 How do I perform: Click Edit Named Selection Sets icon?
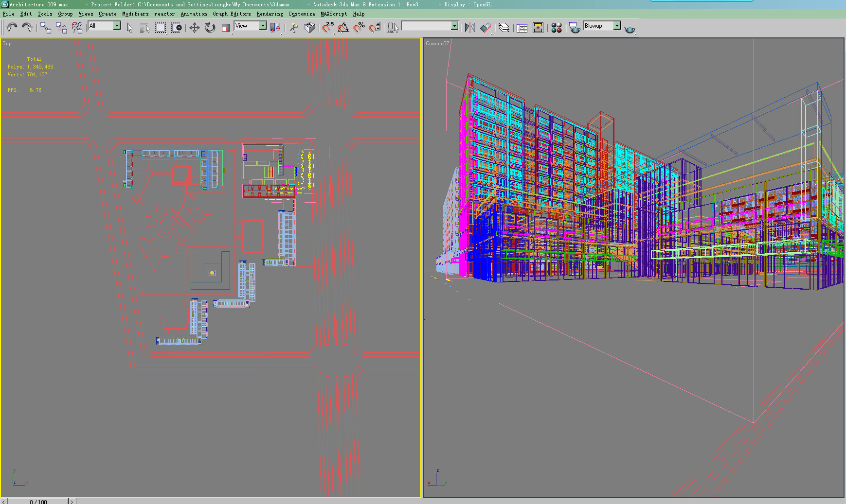393,28
